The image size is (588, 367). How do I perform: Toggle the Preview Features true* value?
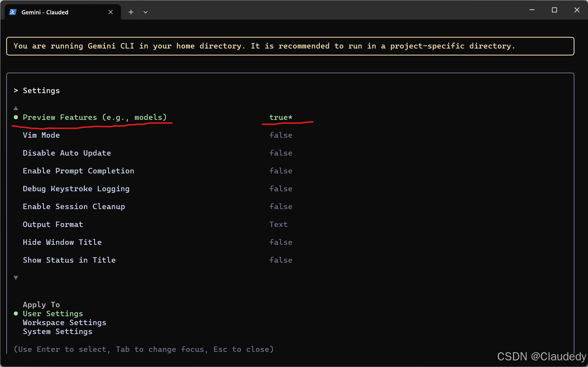[x=281, y=117]
